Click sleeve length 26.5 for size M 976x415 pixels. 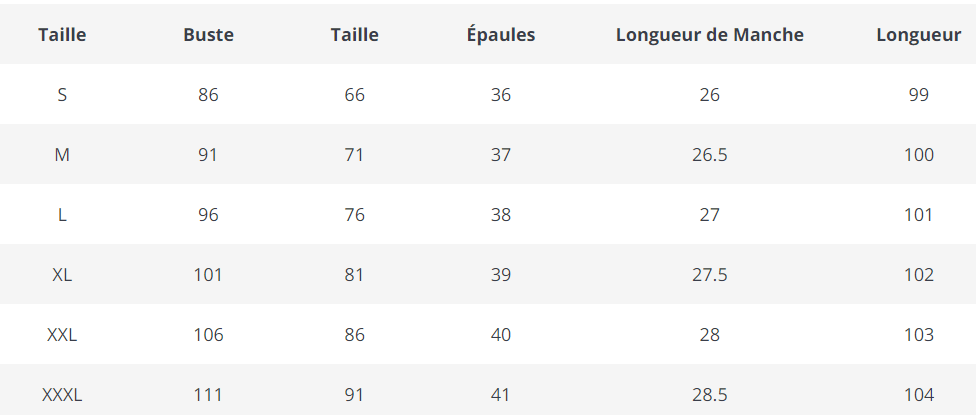tap(710, 155)
